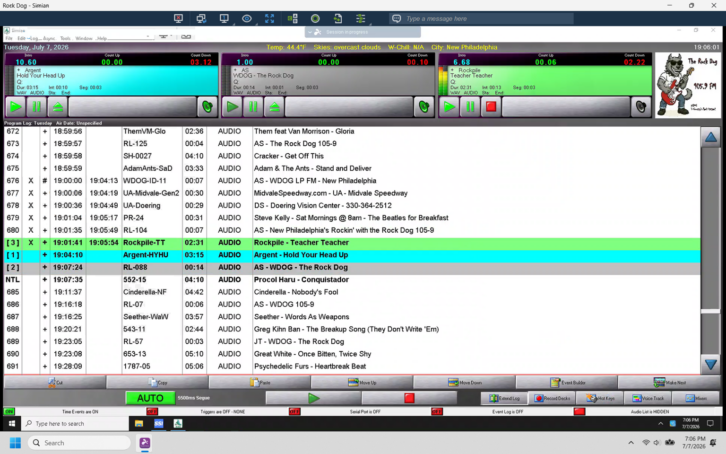Click Move Up button
726x454 pixels.
pyautogui.click(x=362, y=383)
